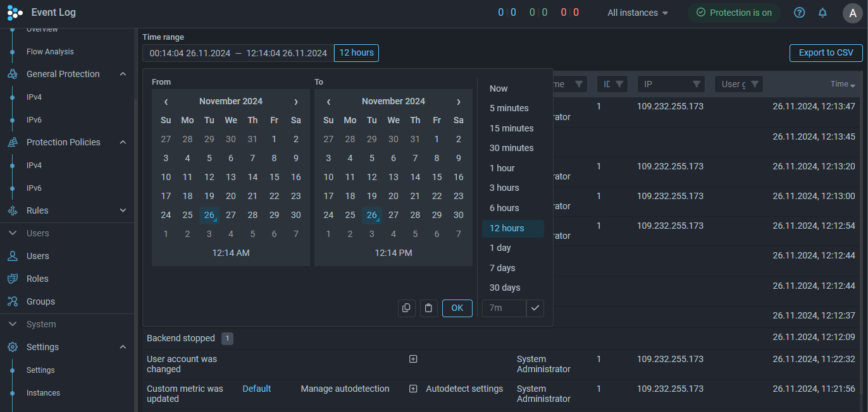
Task: Select the 1 day preset
Action: coord(500,248)
